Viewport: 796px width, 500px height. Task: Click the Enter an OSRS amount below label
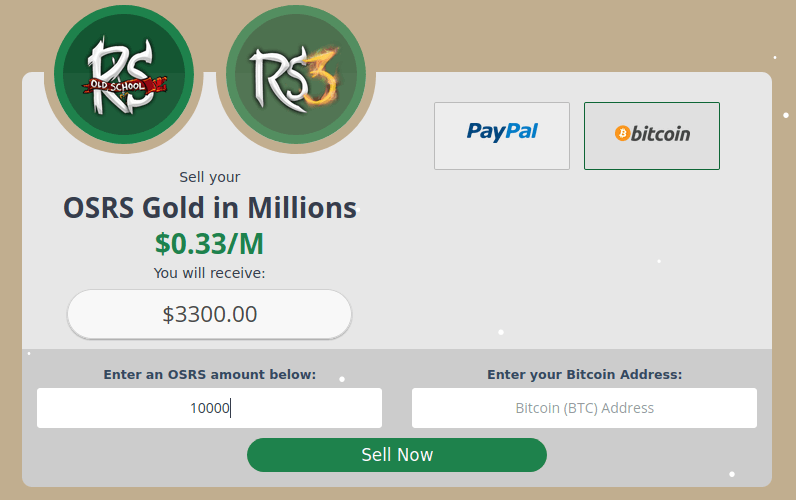click(x=210, y=375)
